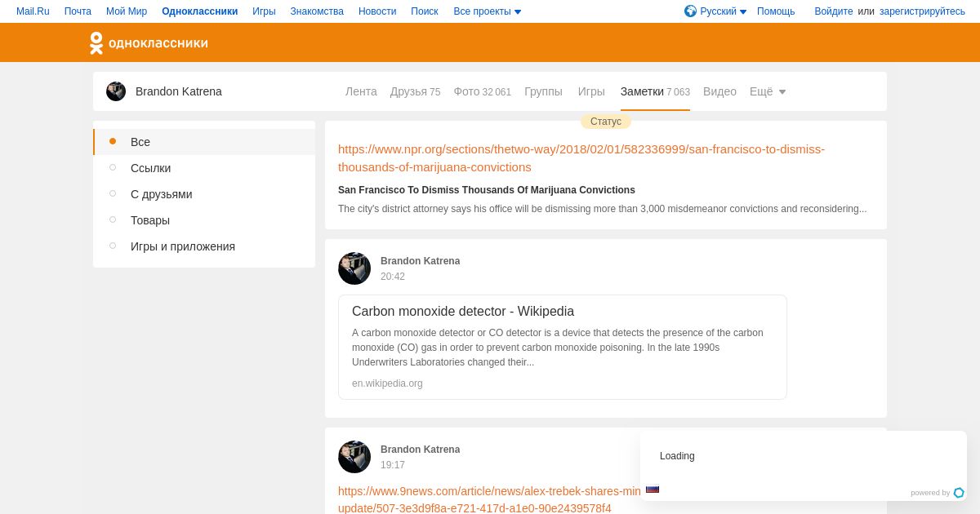Open the Заметки tab
The image size is (980, 514).
pos(655,91)
